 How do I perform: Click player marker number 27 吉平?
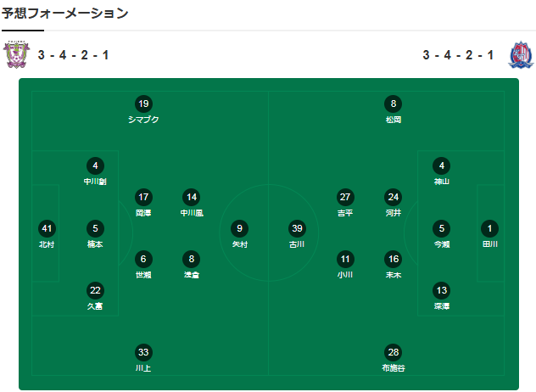(345, 196)
